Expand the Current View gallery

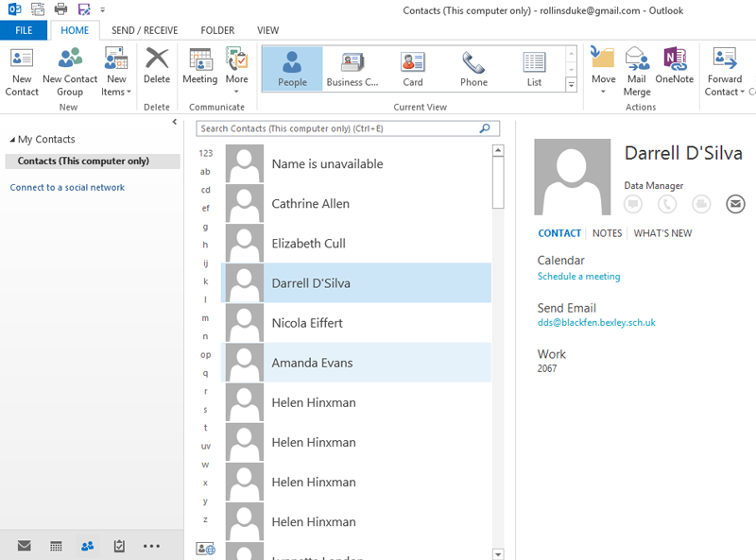coord(571,85)
